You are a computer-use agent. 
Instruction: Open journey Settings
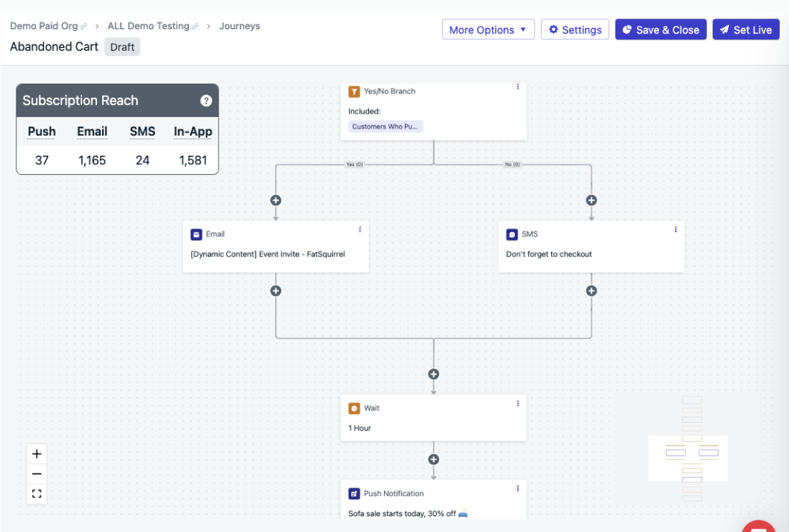coord(575,30)
